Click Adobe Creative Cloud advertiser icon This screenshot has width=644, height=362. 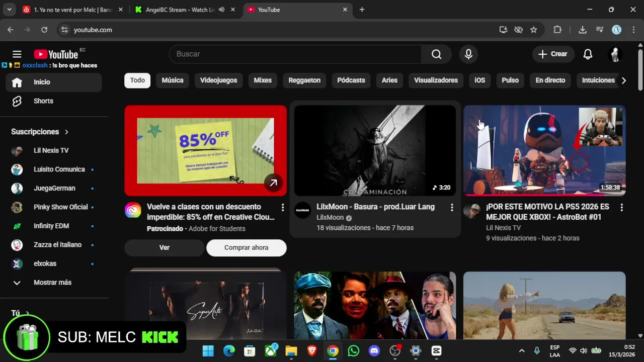tap(133, 211)
